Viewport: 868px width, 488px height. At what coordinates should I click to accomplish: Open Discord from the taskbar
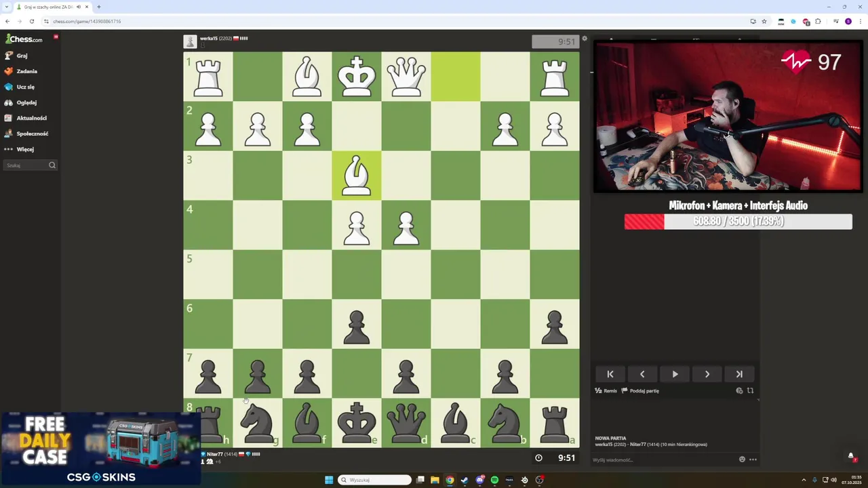pos(479,480)
